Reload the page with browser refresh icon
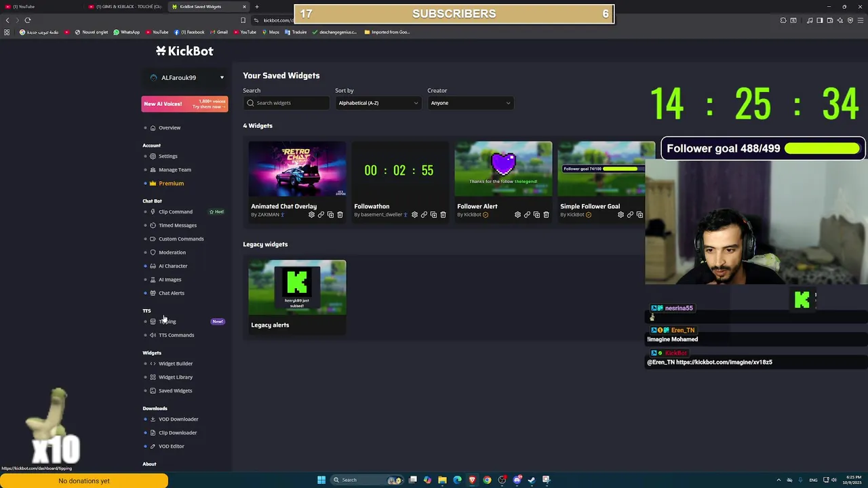The image size is (868, 488). tap(28, 20)
